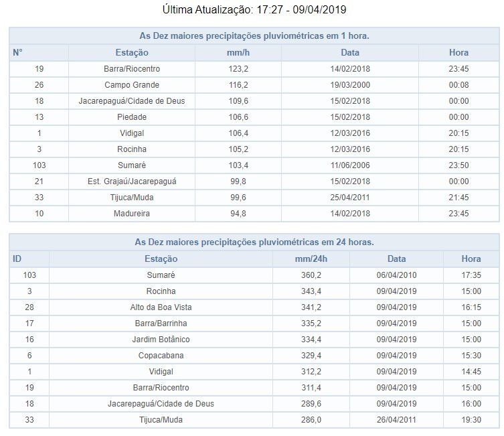Screen dimensions: 504x436
Task: Select the date '11/06/2006'
Action: [x=350, y=165]
